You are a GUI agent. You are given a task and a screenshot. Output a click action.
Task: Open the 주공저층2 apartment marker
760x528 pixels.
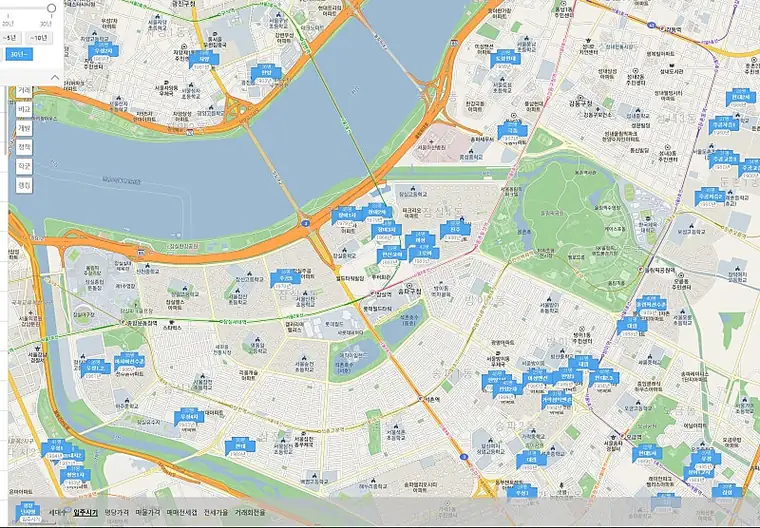(x=710, y=196)
